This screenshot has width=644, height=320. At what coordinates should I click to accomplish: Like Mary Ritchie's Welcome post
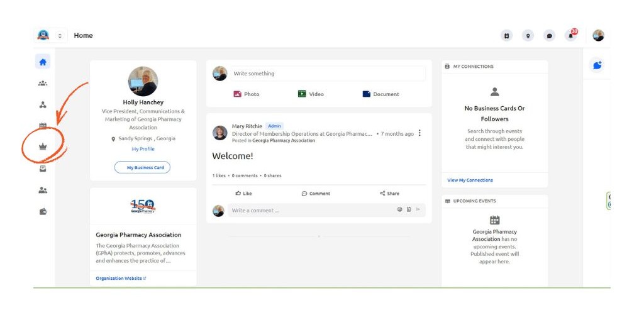point(243,194)
